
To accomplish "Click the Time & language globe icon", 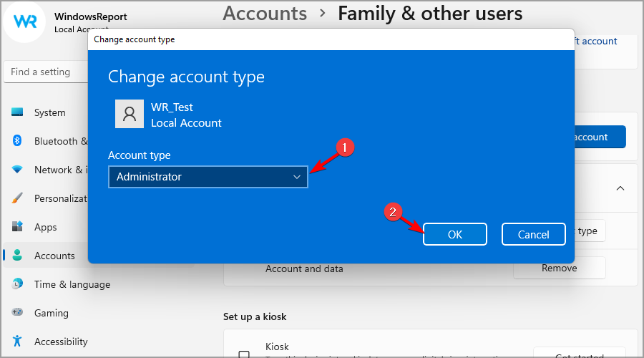I will pos(18,284).
